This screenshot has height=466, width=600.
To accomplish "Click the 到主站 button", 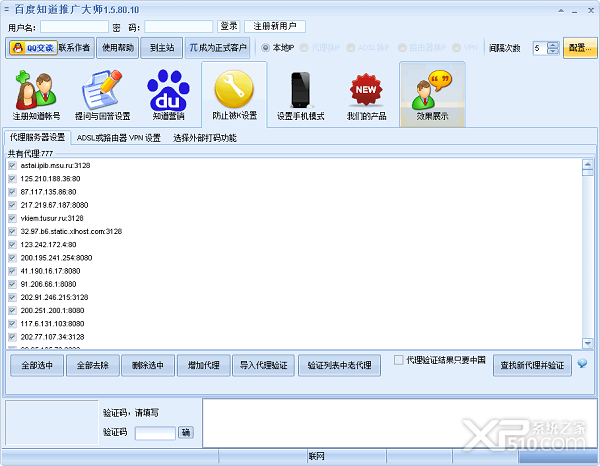I will [x=162, y=48].
